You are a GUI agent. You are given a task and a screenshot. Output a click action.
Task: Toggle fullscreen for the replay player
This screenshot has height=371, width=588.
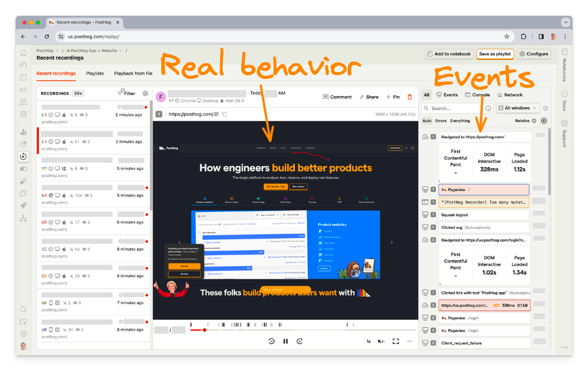[x=396, y=341]
